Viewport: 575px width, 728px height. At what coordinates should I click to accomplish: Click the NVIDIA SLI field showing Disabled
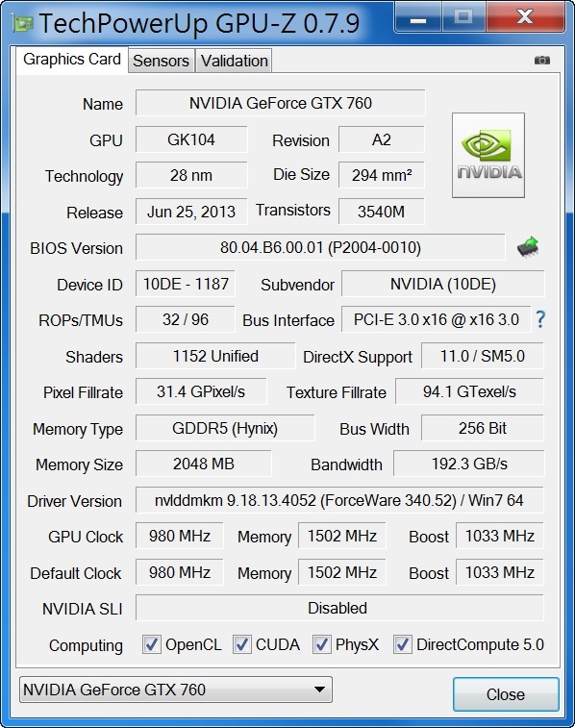tap(339, 608)
